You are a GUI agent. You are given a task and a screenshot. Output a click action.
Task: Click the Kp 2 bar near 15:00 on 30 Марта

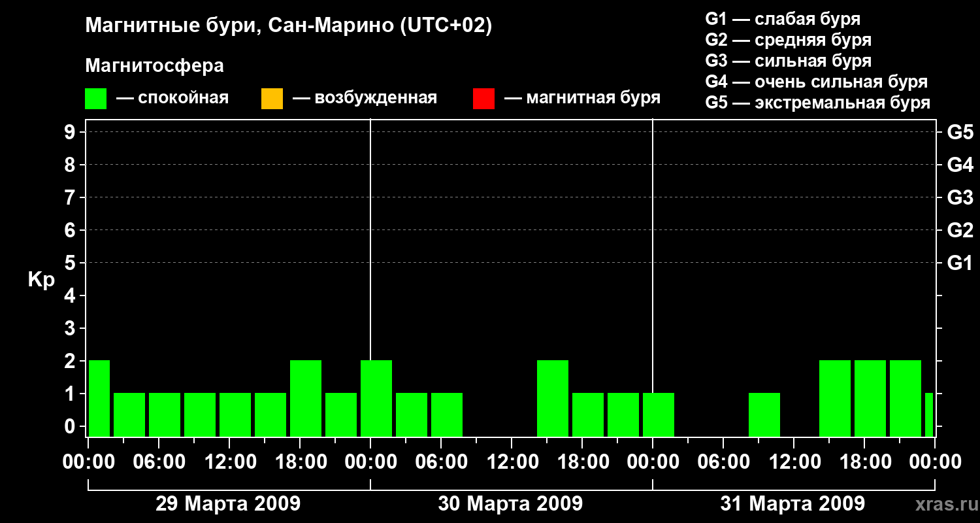coord(553,398)
